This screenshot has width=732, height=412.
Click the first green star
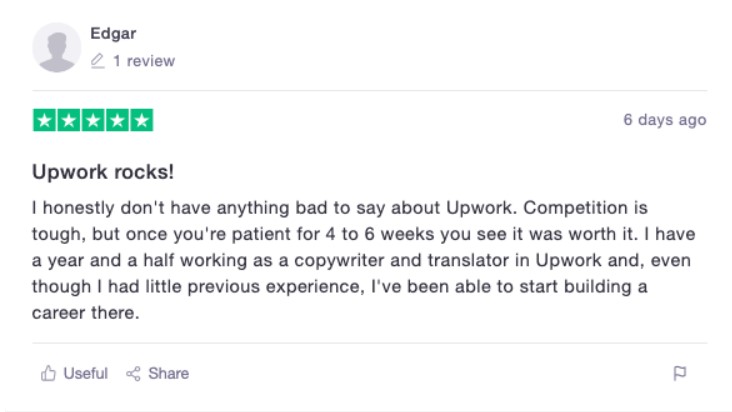(44, 120)
